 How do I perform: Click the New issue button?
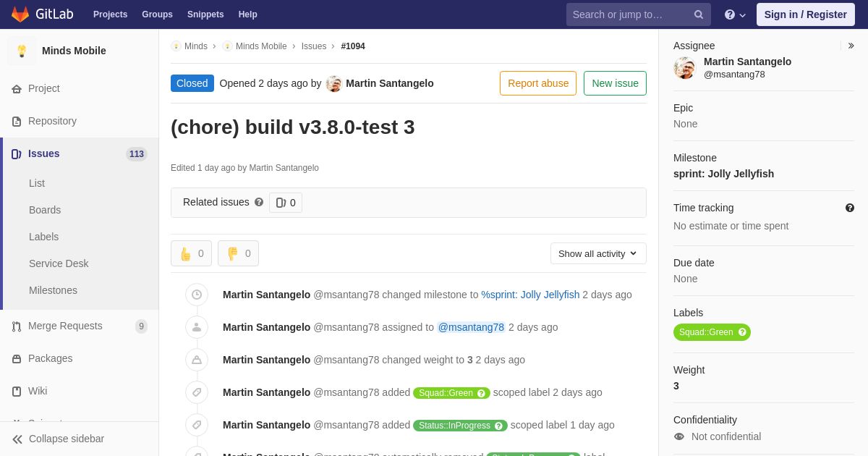coord(615,83)
